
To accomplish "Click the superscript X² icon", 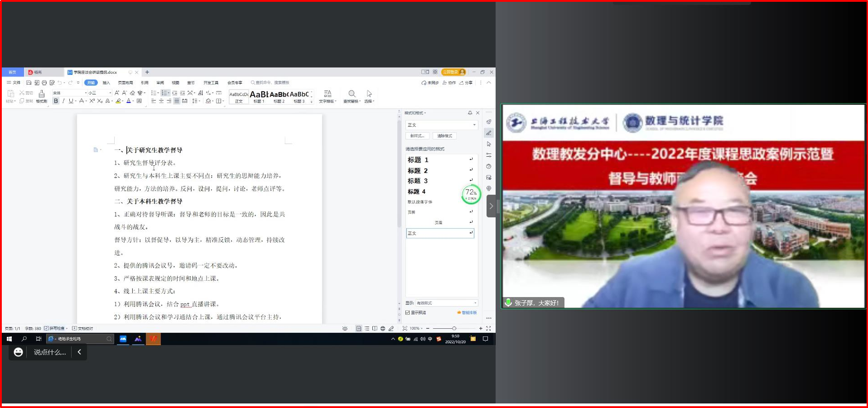I will point(92,101).
